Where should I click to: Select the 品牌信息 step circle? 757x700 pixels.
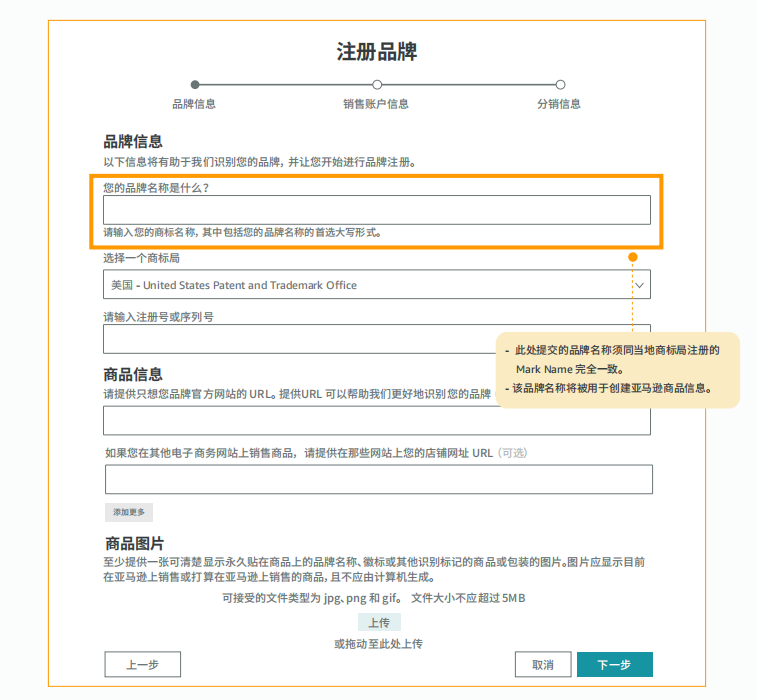(x=195, y=85)
